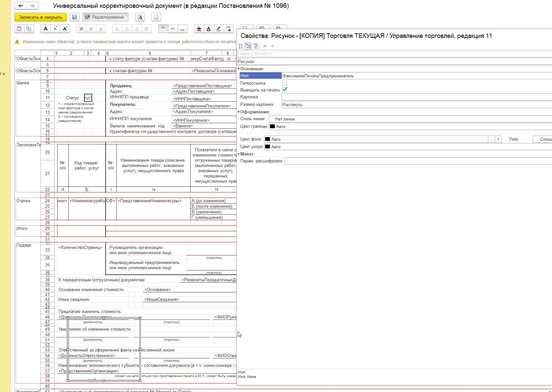Screen dimensions: 552x392
Task: Click the '<ПредставлениеНоменклатуры>' cell
Action: tap(149, 201)
